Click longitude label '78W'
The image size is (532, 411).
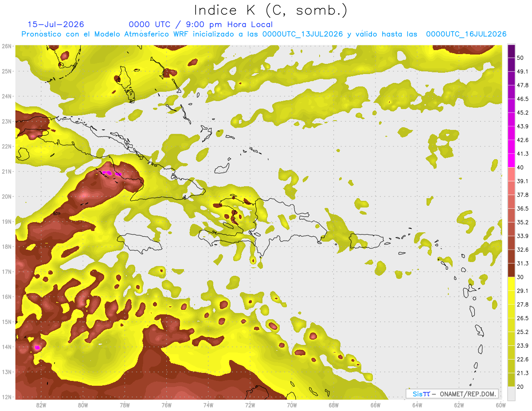125,405
